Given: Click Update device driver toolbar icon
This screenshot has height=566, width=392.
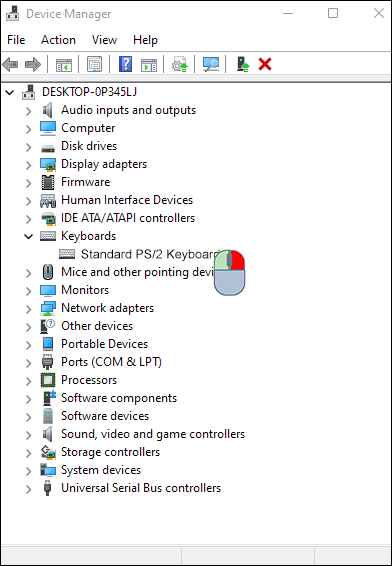Looking at the screenshot, I should 180,65.
